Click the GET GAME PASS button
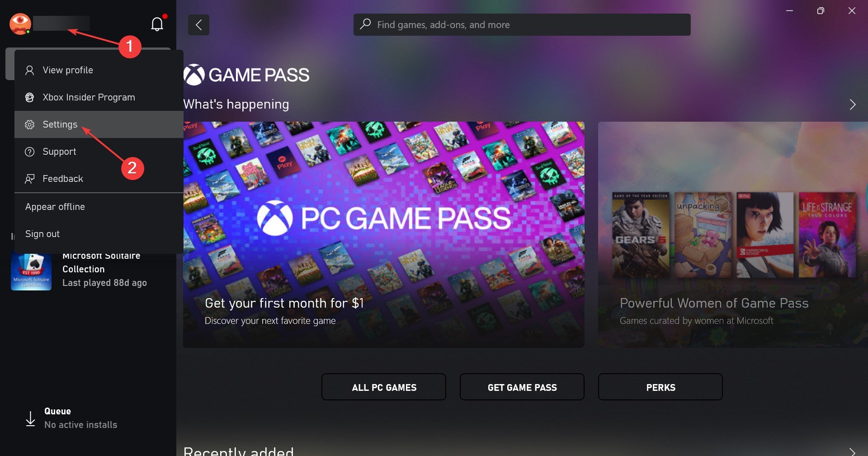868x456 pixels. click(522, 387)
